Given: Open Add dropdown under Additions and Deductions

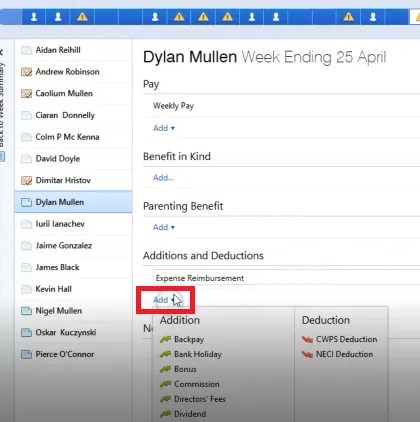Looking at the screenshot, I should point(164,300).
